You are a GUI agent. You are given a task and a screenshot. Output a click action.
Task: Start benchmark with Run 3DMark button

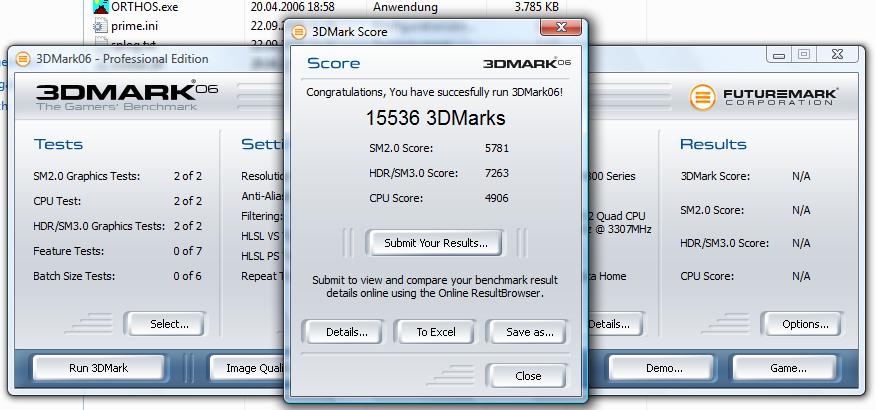(98, 368)
